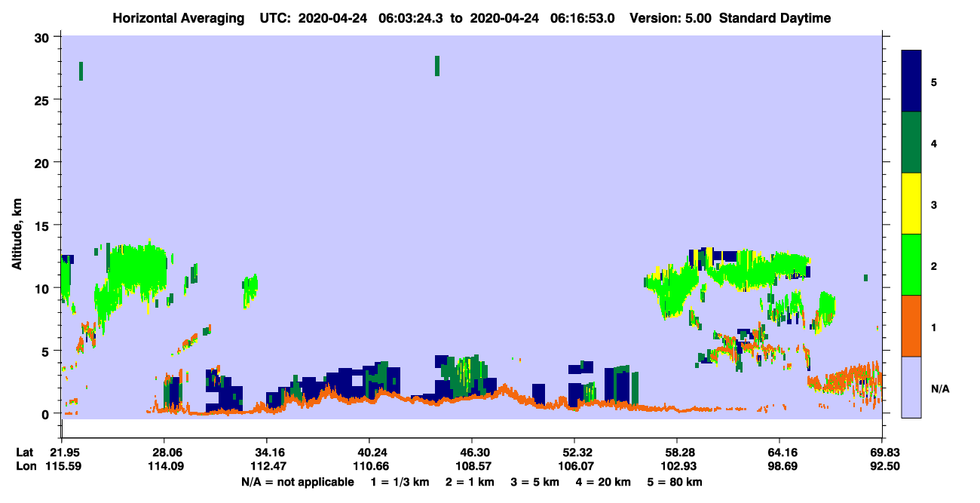Viewport: 980px width, 503px height.
Task: Click the green feature near 27 km mid-plot
Action: tap(437, 66)
